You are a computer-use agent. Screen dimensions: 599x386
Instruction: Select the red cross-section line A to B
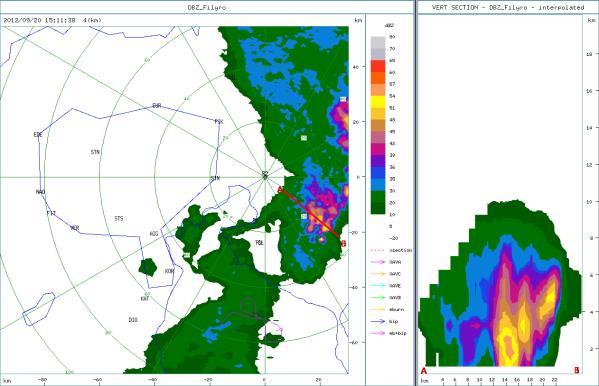click(311, 214)
